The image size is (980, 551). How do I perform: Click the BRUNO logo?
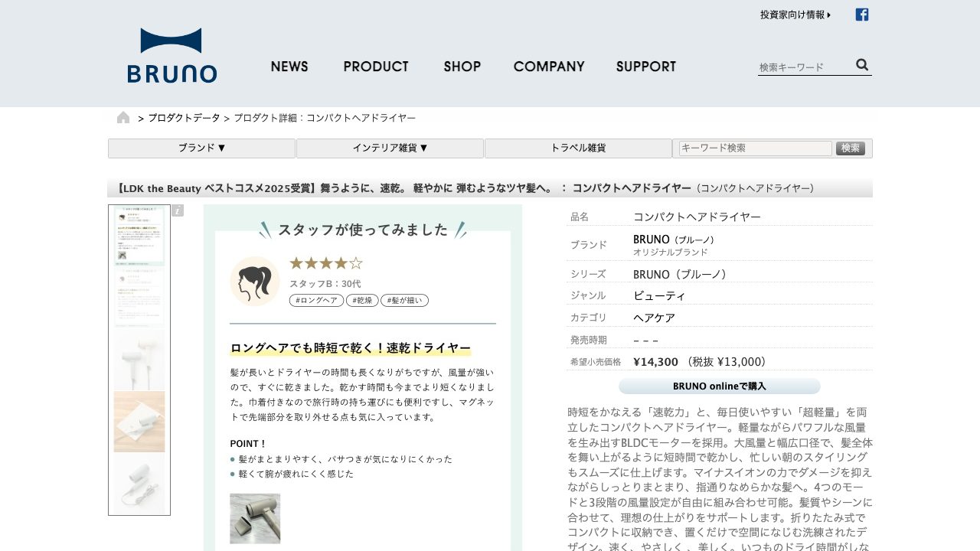click(172, 55)
